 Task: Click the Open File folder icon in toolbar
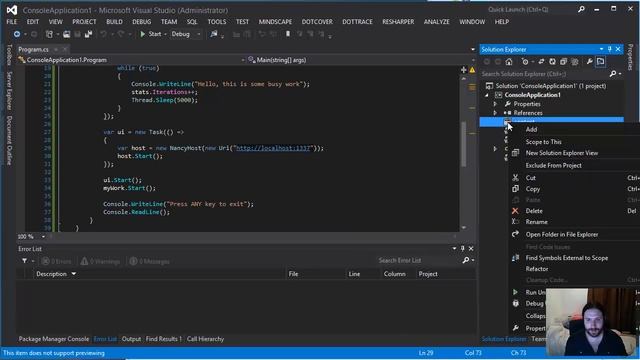pyautogui.click(x=66, y=34)
